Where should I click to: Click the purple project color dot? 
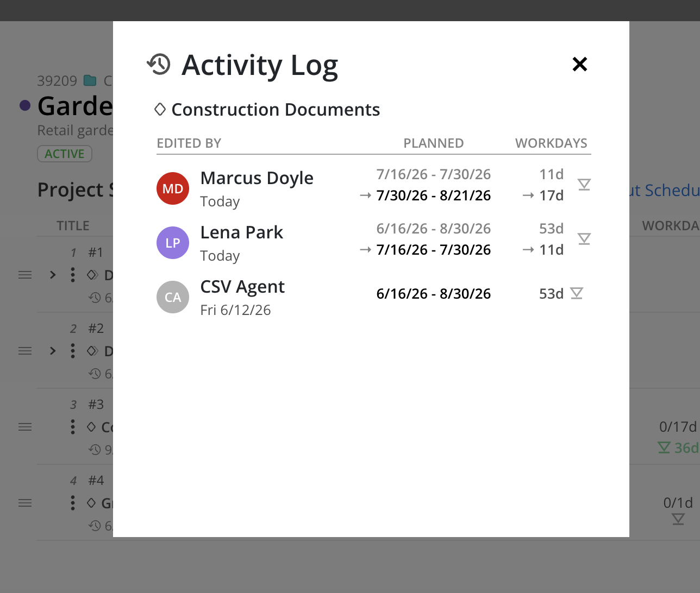coord(25,105)
